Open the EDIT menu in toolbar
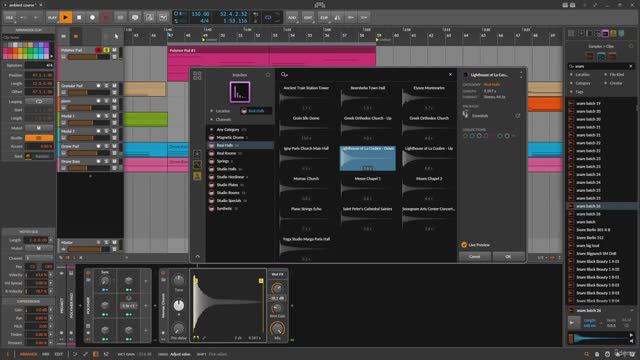Viewport: 640px width, 360px height. pyautogui.click(x=308, y=18)
